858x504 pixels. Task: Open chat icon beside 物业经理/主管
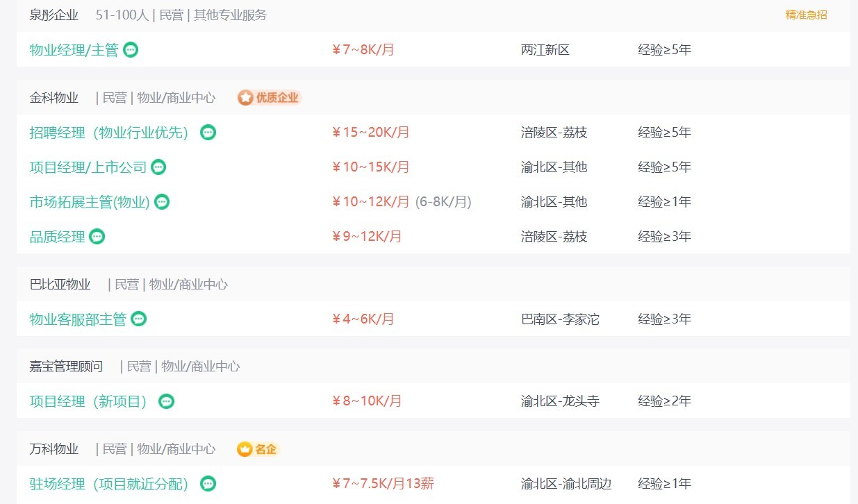(x=131, y=50)
